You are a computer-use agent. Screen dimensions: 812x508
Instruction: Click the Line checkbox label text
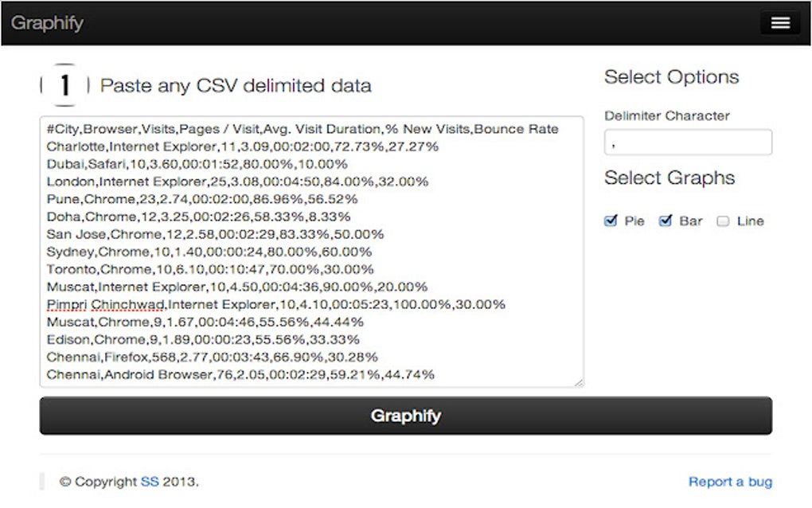(750, 221)
